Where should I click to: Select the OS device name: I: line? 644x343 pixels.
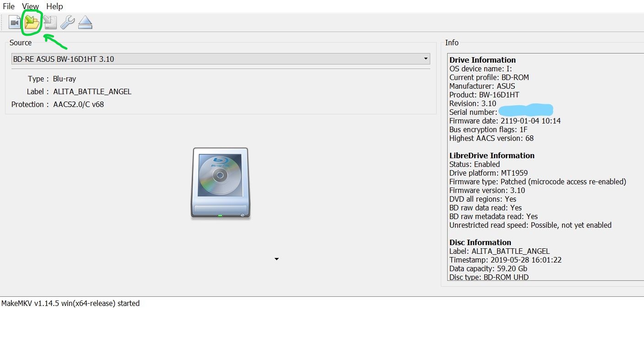click(481, 69)
